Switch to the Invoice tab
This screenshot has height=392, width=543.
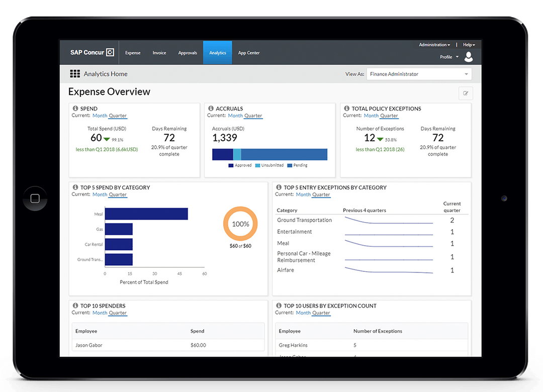coord(159,52)
